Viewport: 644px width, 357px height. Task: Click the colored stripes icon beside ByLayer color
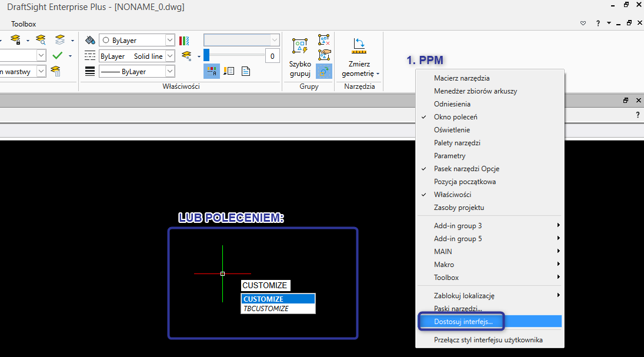pyautogui.click(x=184, y=41)
